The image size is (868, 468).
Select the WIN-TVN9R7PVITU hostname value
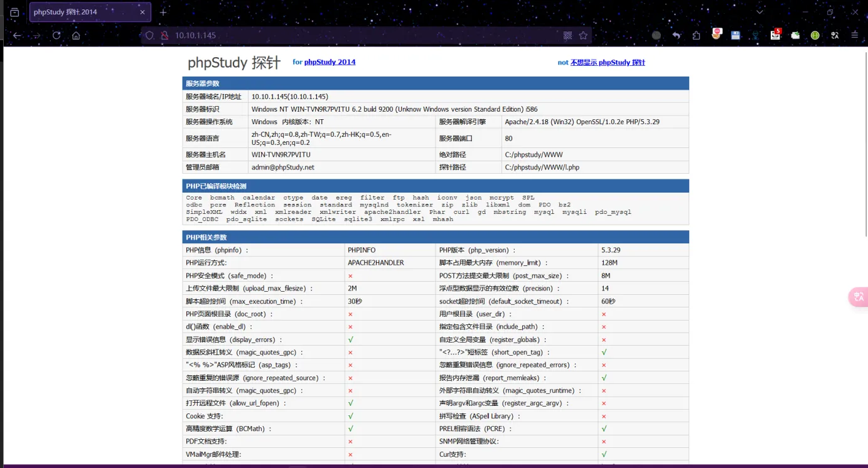tap(281, 154)
